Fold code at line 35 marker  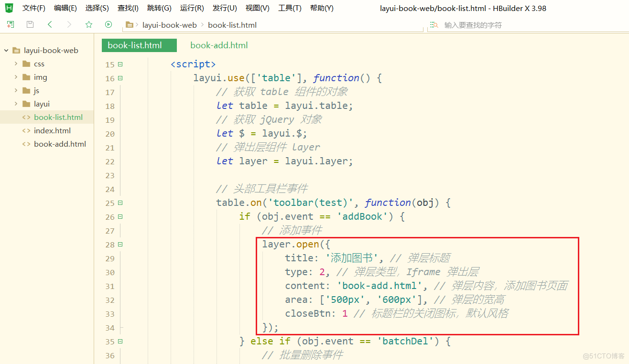[x=120, y=341]
